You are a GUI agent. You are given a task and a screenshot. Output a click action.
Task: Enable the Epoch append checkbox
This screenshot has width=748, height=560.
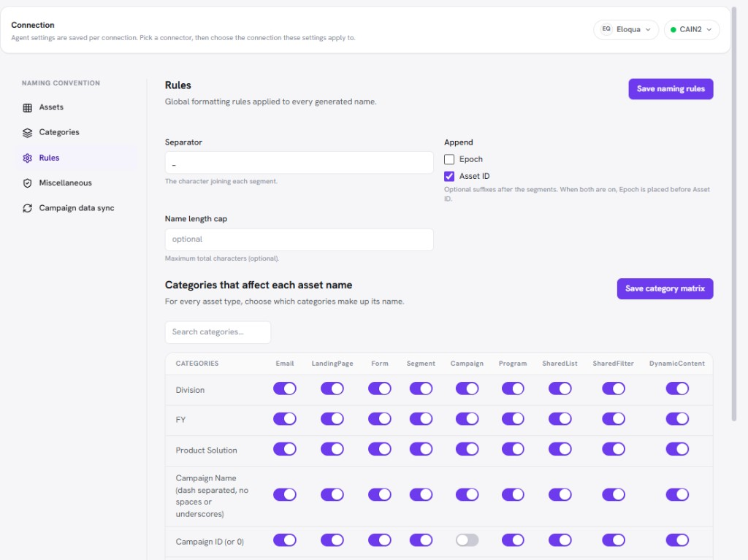(x=449, y=159)
